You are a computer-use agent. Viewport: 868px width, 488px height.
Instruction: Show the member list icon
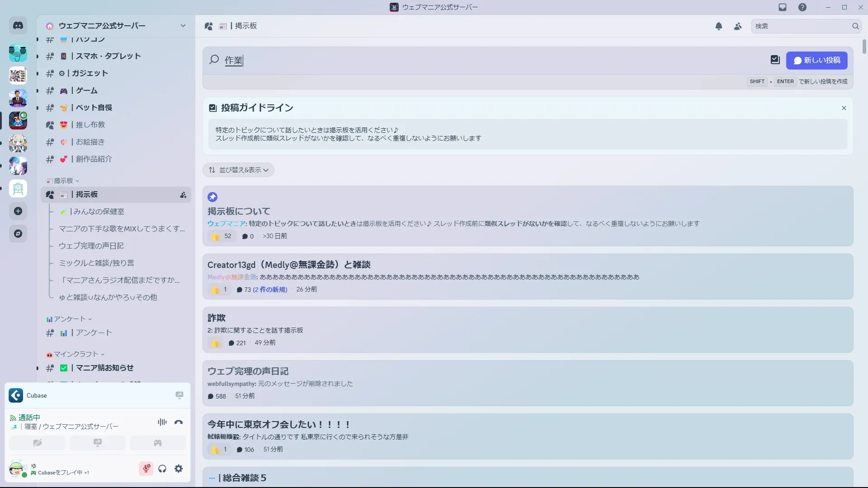737,26
